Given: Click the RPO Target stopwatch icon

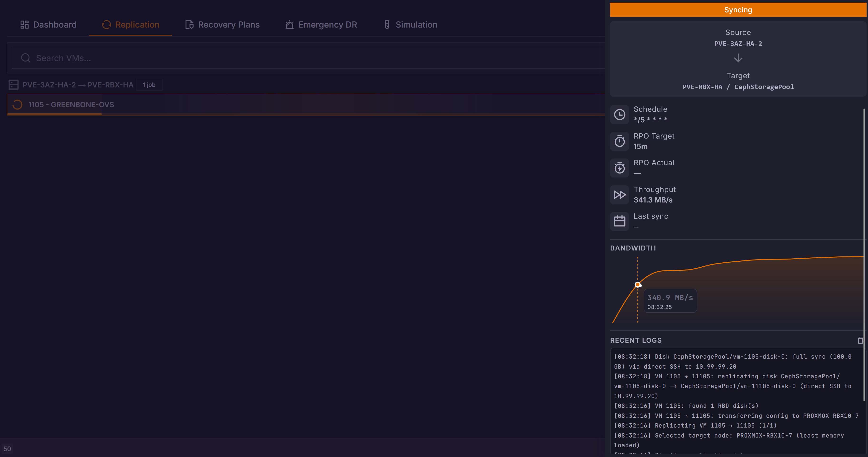Looking at the screenshot, I should [x=619, y=141].
